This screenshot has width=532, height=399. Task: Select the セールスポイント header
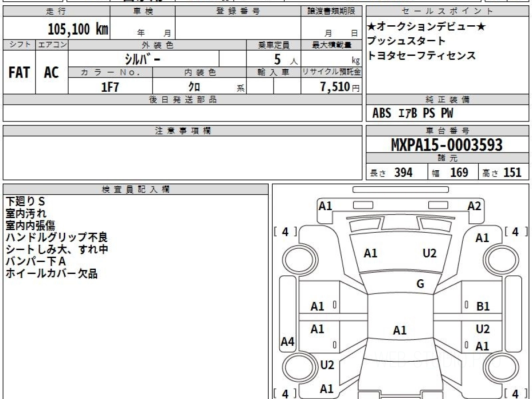point(448,12)
